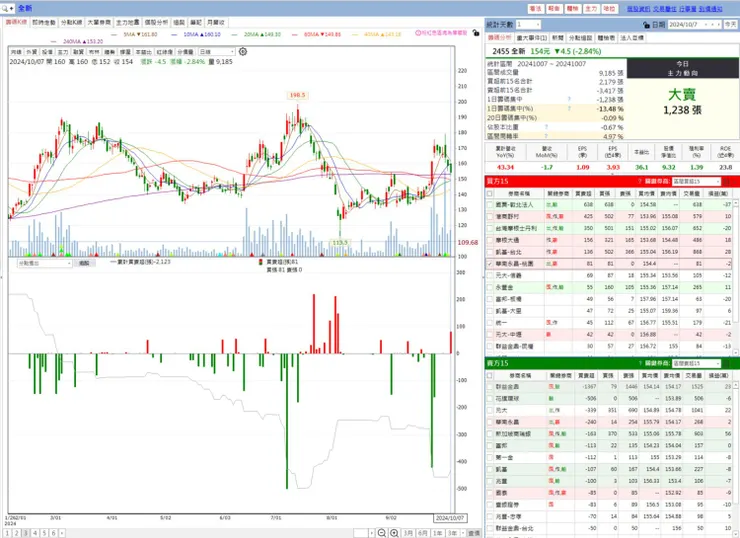Screen dimensions: 740x538
Task: Uncheck the 華南永昌-桃園 broker checkbox
Action: click(x=489, y=264)
